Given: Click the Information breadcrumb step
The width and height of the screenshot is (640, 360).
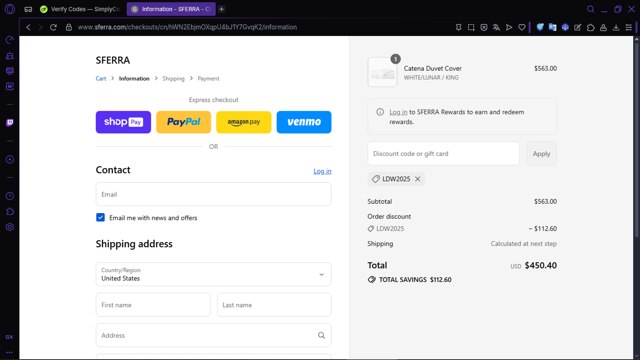Looking at the screenshot, I should [x=134, y=78].
